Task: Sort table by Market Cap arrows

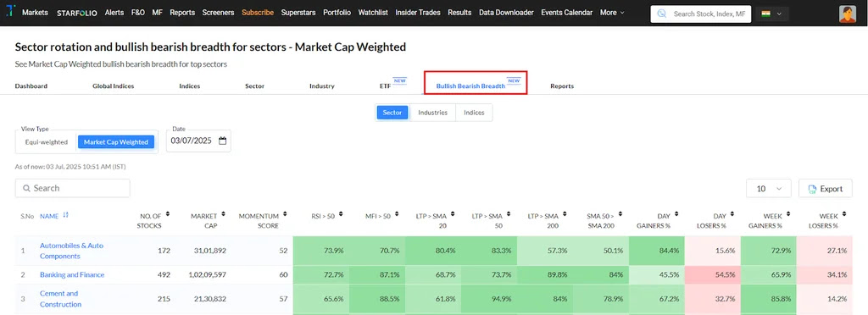Action: click(x=223, y=214)
